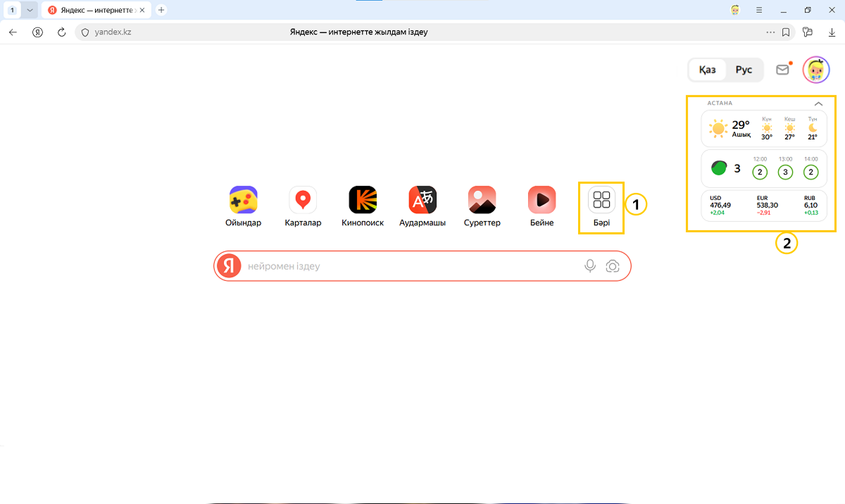Open the RUB 6,10 rate
The image size is (845, 504).
(x=811, y=206)
